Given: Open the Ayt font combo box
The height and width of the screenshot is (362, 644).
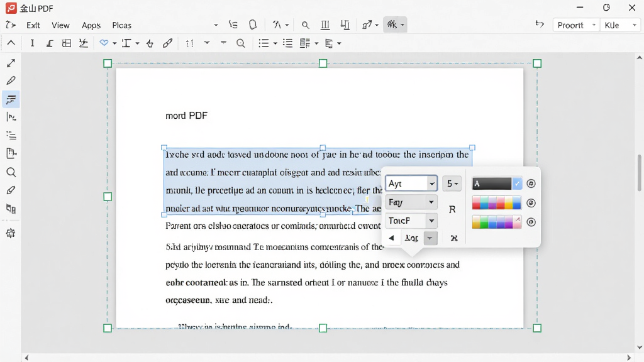Looking at the screenshot, I should pos(411,184).
